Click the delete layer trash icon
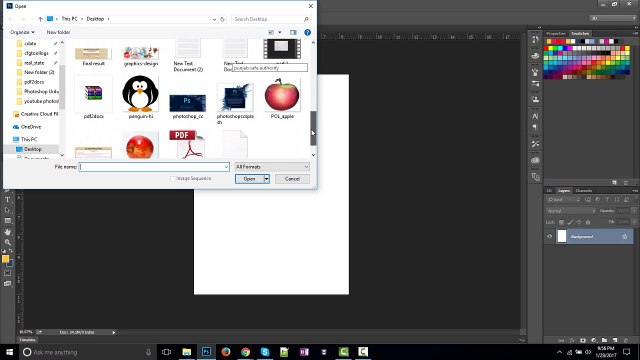Viewport: 640px width, 360px height. pos(626,340)
